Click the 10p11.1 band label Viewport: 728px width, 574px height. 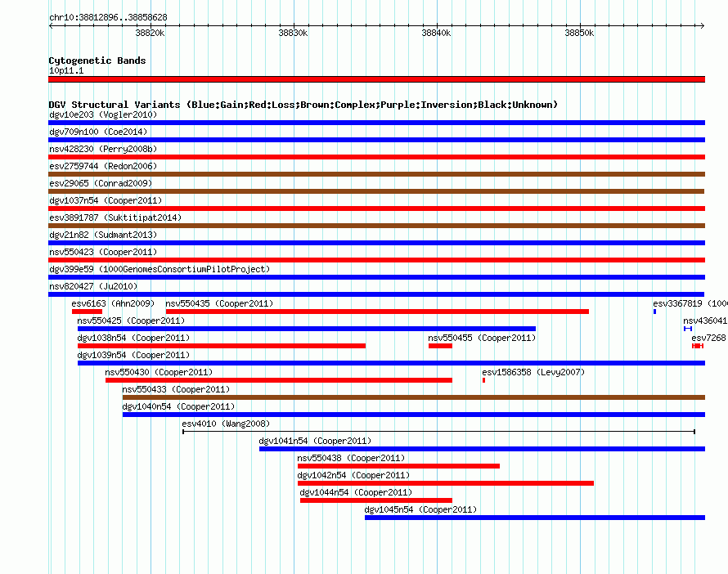pos(66,70)
